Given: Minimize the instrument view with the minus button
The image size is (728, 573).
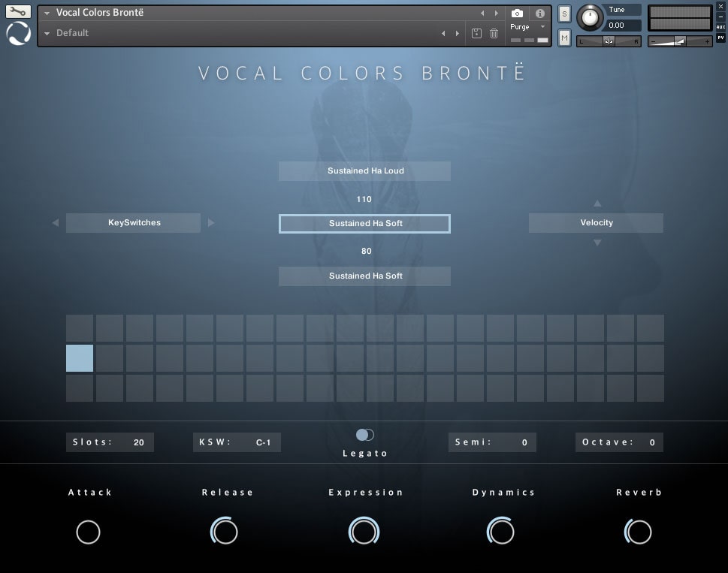Looking at the screenshot, I should point(720,17).
